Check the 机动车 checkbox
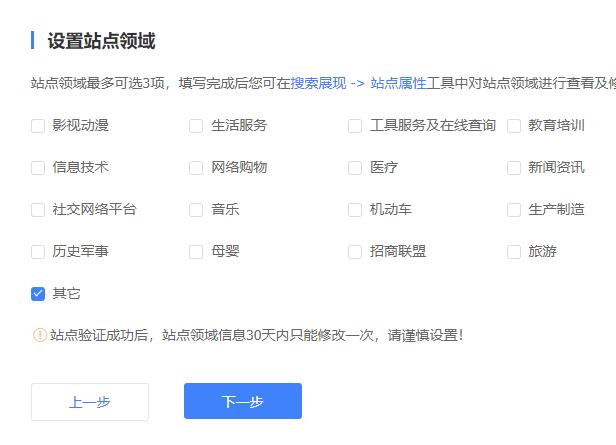 [x=355, y=210]
